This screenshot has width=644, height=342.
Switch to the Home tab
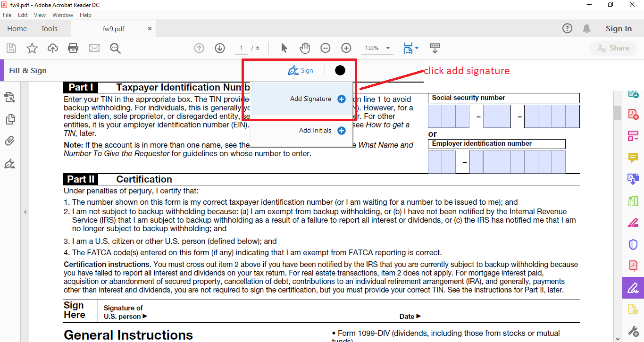(x=17, y=29)
